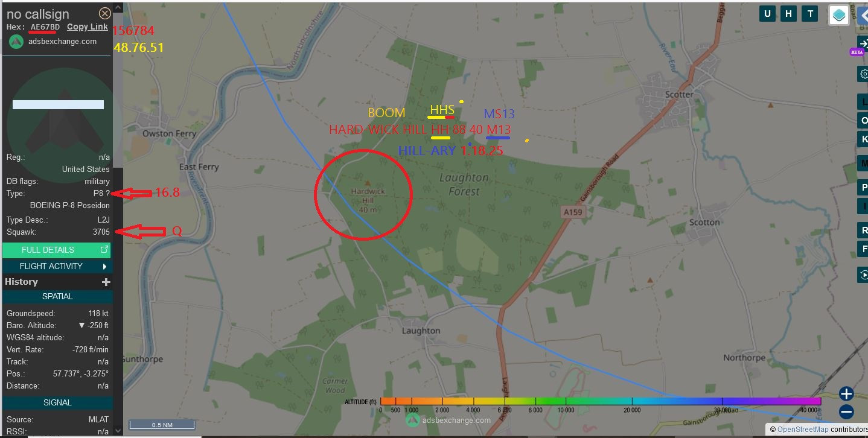868x438 pixels.
Task: Click the adsbexchange.com logo icon
Action: point(16,42)
